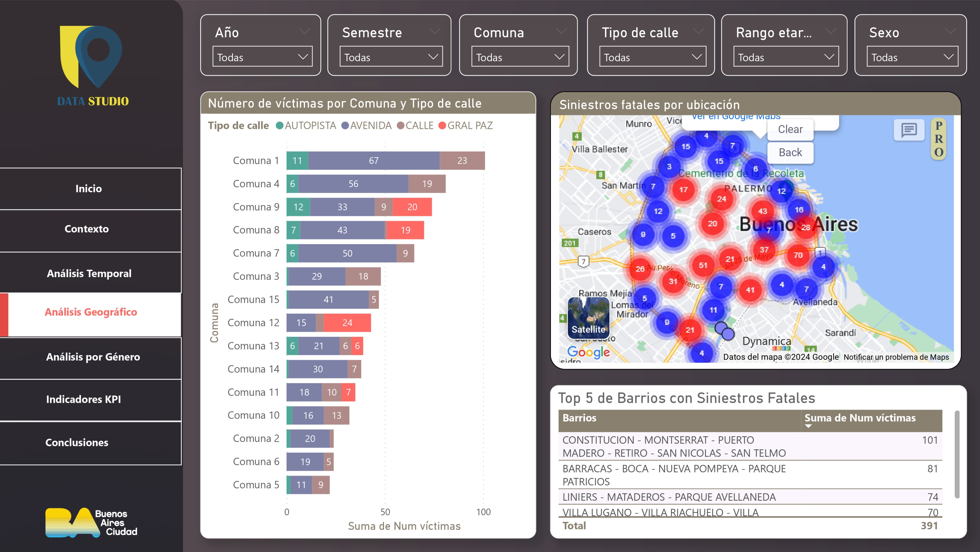Click the red cluster marker 31
The width and height of the screenshot is (980, 552).
tap(673, 281)
